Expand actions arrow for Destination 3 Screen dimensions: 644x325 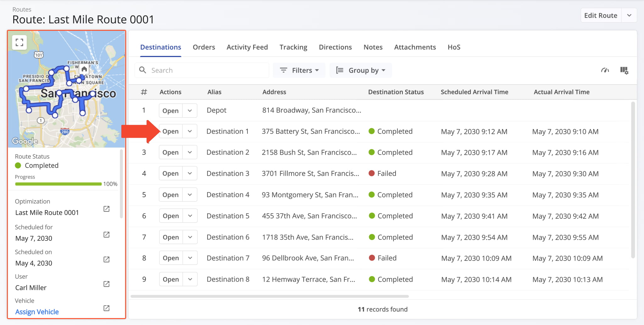click(x=190, y=174)
